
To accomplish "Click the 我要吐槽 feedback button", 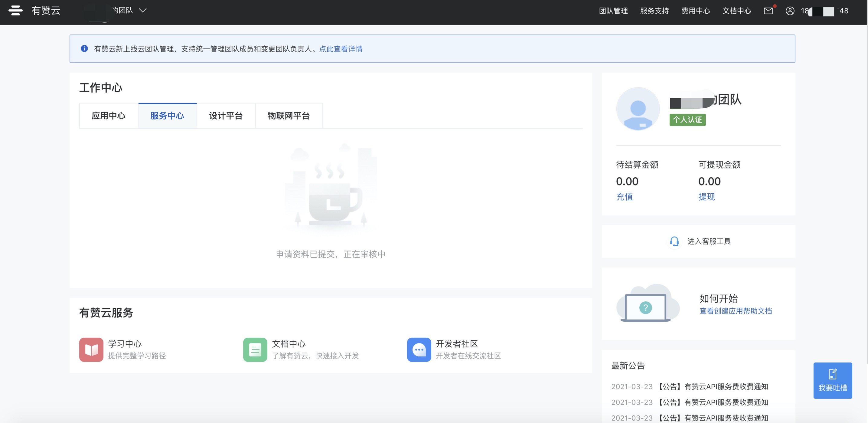I will [833, 381].
